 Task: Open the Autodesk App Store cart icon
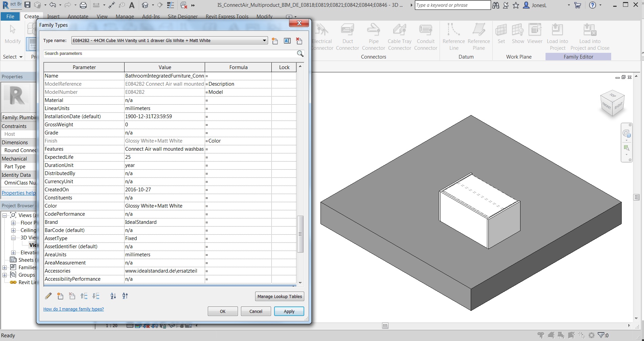point(578,5)
